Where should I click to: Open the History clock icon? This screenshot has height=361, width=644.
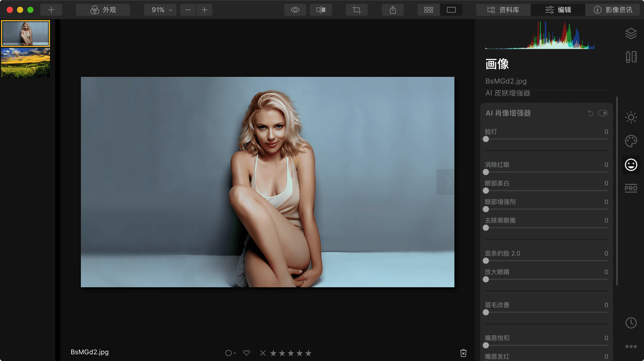point(631,323)
